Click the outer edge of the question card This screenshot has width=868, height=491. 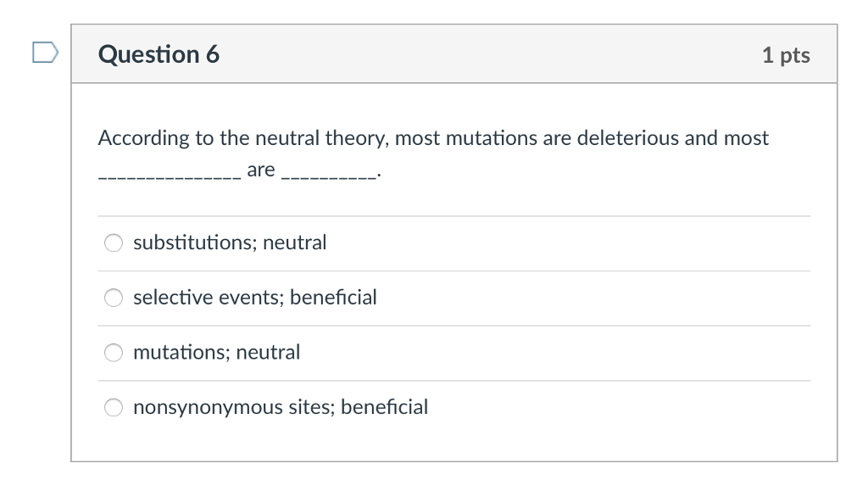pos(73,254)
